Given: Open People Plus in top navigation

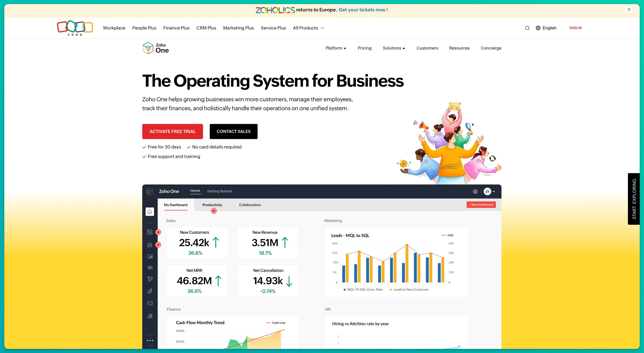Looking at the screenshot, I should 144,28.
